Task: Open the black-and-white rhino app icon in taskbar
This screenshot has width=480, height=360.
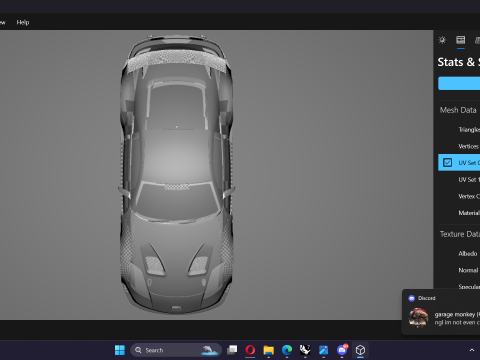Action: pos(305,350)
